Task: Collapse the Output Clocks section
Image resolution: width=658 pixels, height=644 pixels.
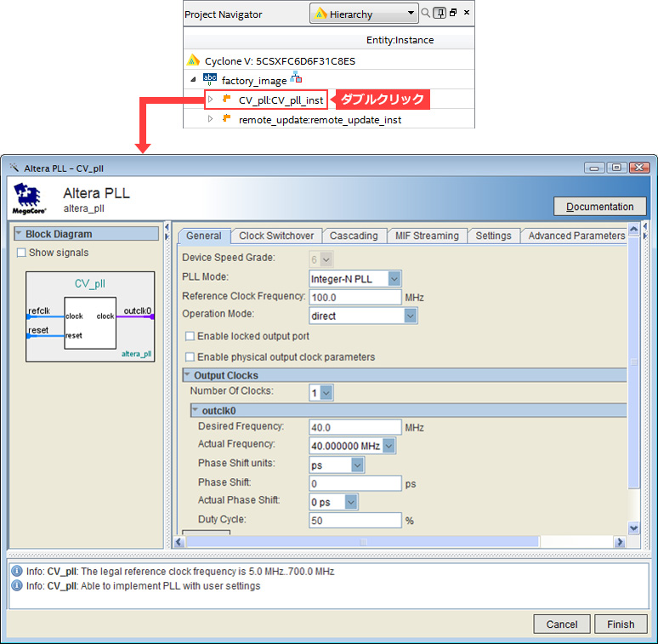Action: click(188, 374)
